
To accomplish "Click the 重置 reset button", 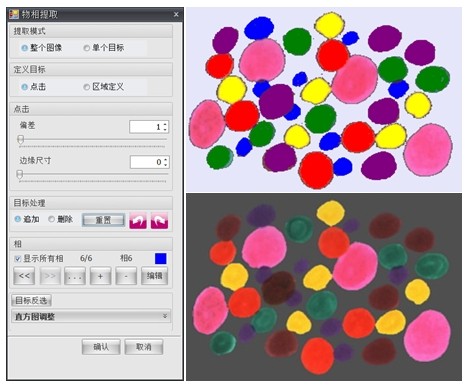I will click(x=104, y=220).
